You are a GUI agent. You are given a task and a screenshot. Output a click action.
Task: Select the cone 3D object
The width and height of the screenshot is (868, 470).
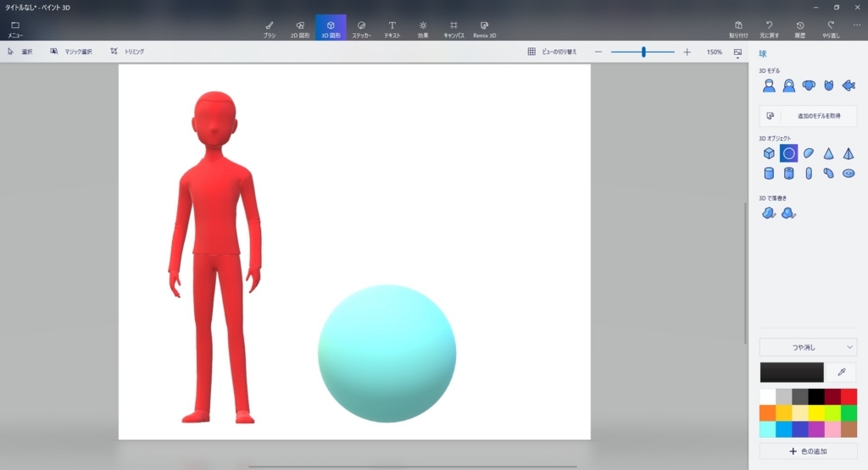(829, 153)
